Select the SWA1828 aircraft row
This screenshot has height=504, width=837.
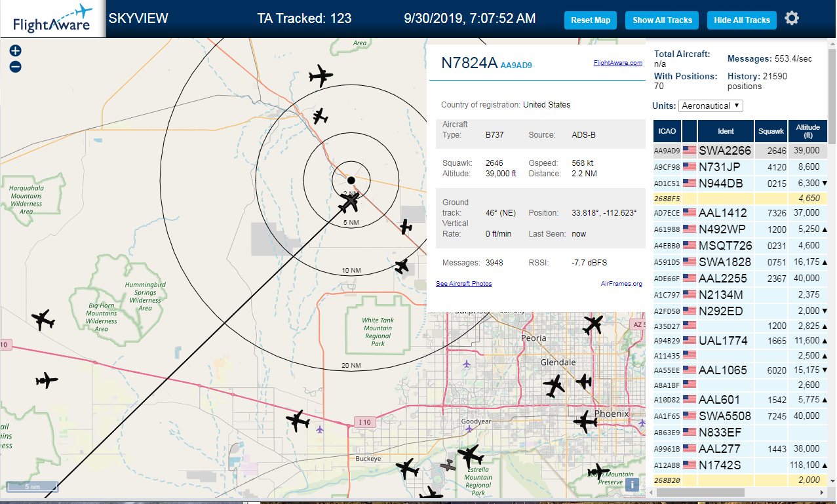click(x=740, y=262)
